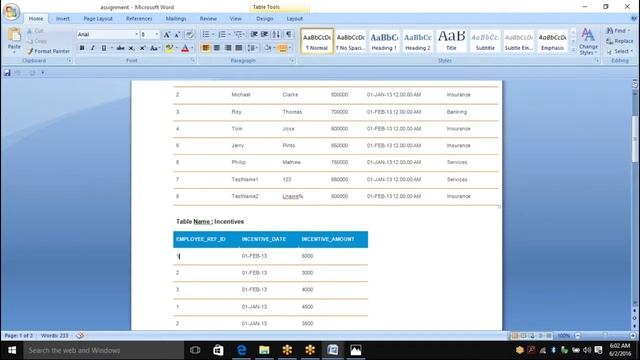640x360 pixels.
Task: Open the Numbering dropdown
Action: pos(229,35)
